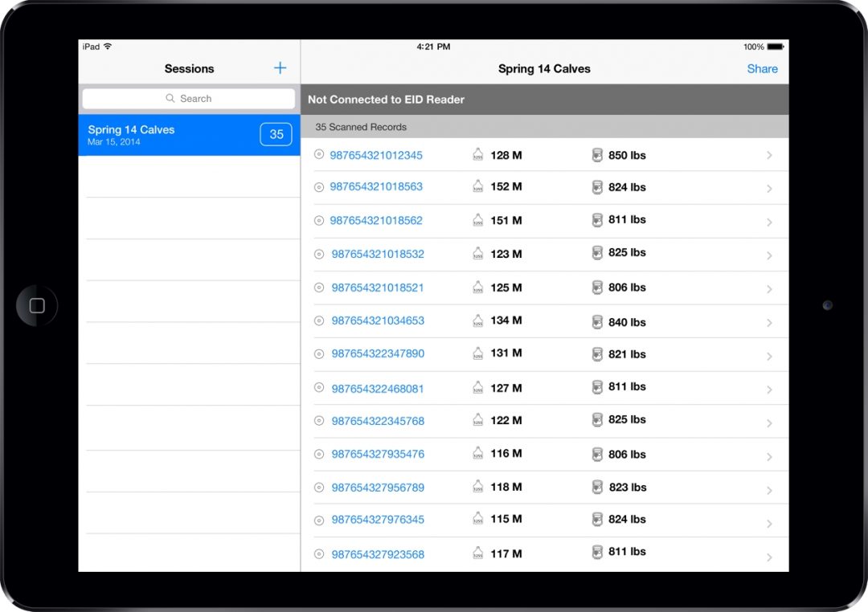Open the EID link 987654322347890
868x612 pixels.
click(378, 353)
